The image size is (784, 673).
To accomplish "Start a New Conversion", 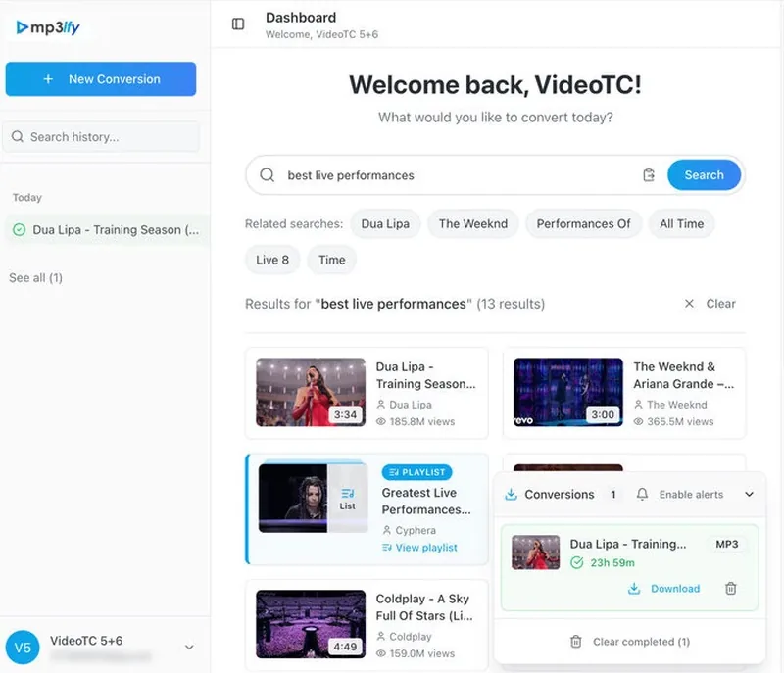I will coord(101,79).
